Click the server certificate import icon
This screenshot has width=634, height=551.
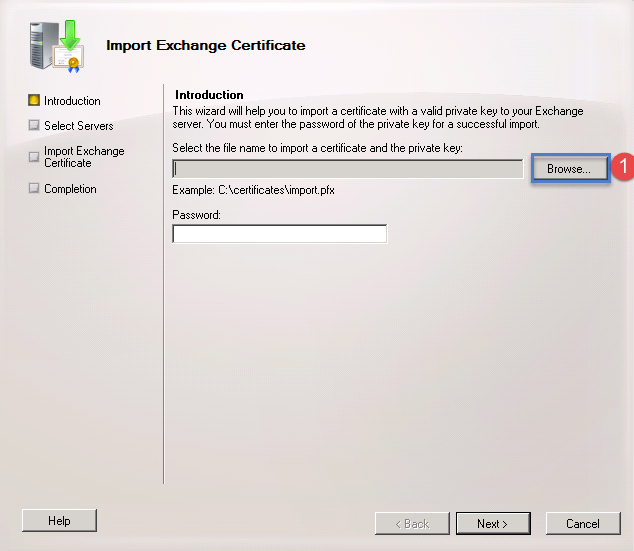pyautogui.click(x=57, y=46)
